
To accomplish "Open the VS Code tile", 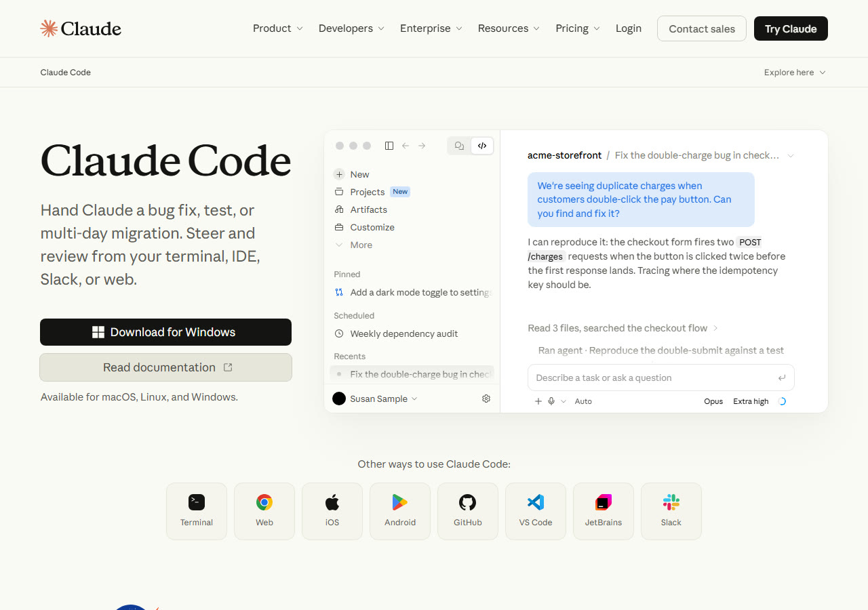I will (536, 511).
